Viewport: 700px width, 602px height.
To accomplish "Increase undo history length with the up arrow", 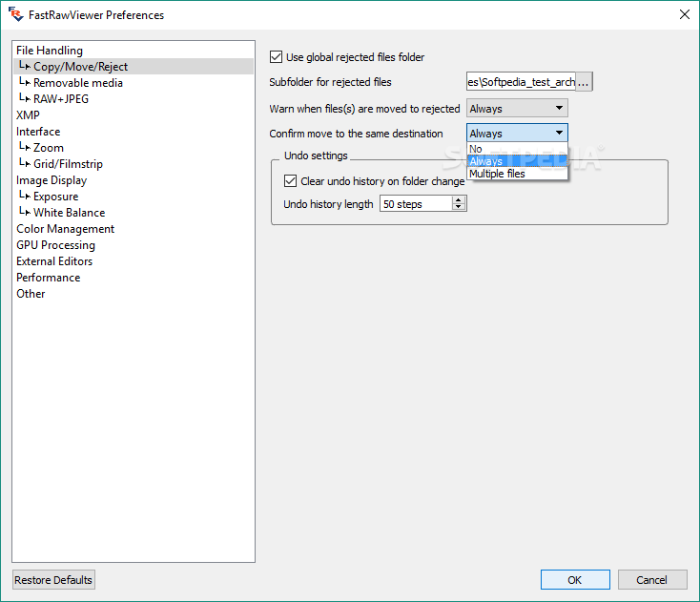I will (459, 200).
